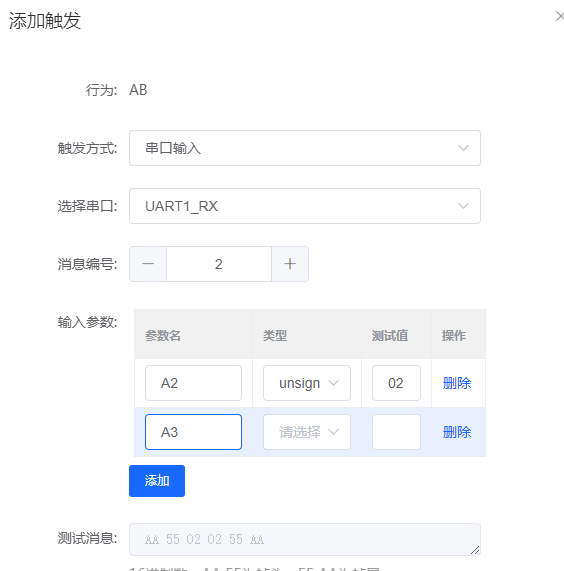The height and width of the screenshot is (571, 564).
Task: Click the 测试消息 text area
Action: coord(305,539)
